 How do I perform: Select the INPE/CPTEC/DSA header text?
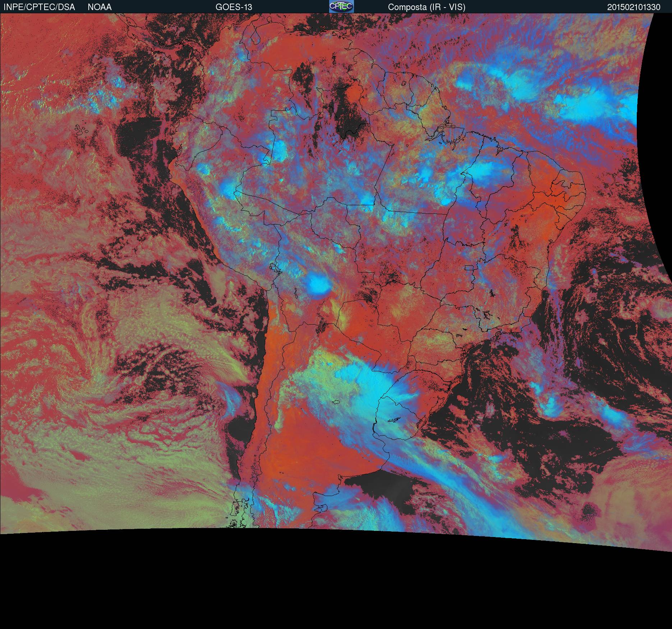39,7
